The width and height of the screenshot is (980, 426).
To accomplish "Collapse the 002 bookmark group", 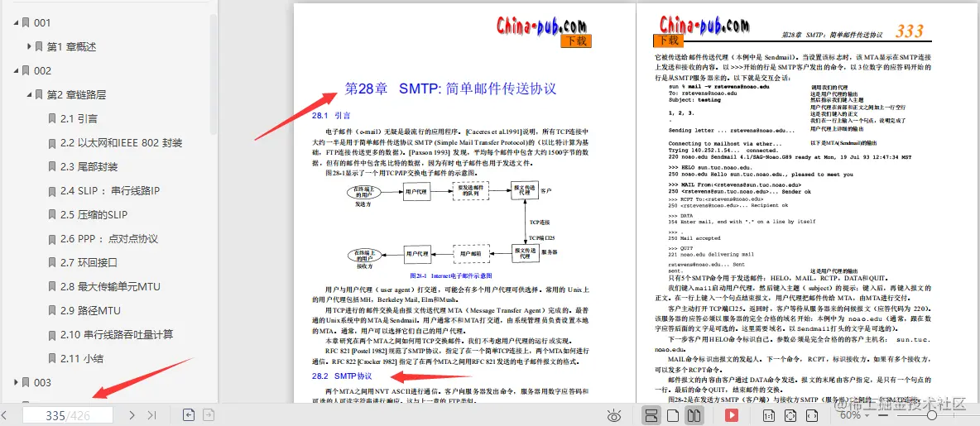I will tap(17, 70).
